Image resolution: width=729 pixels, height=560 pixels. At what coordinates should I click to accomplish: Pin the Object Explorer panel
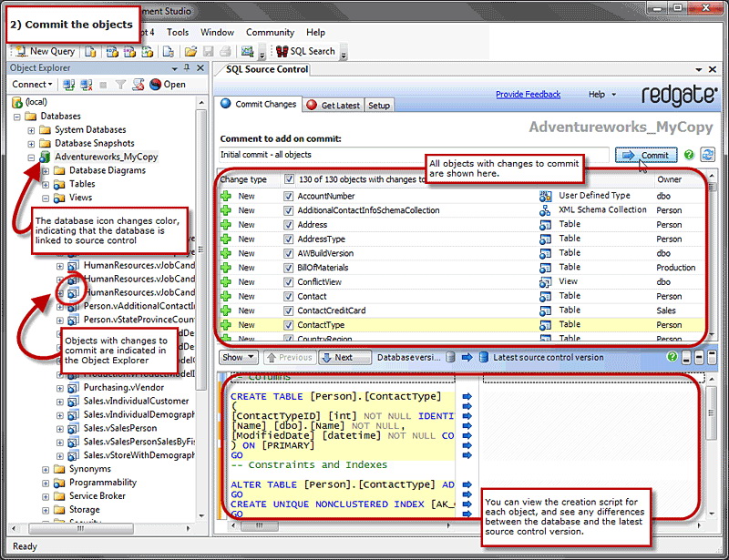tap(187, 68)
